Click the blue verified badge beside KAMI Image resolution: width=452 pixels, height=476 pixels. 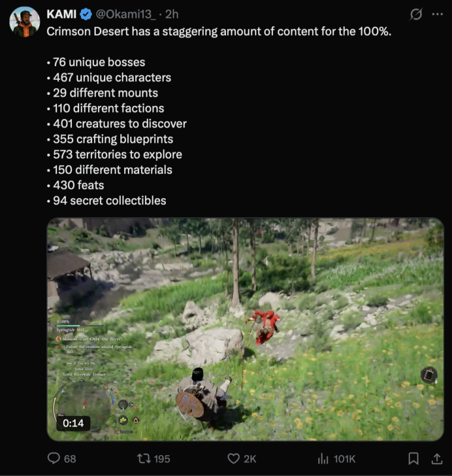click(86, 14)
